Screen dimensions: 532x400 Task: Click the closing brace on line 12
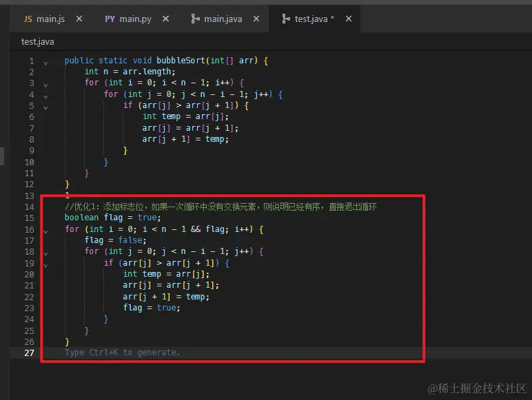tap(67, 185)
